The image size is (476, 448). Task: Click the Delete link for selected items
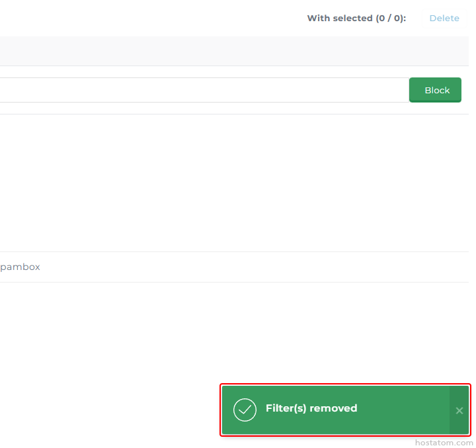[444, 18]
